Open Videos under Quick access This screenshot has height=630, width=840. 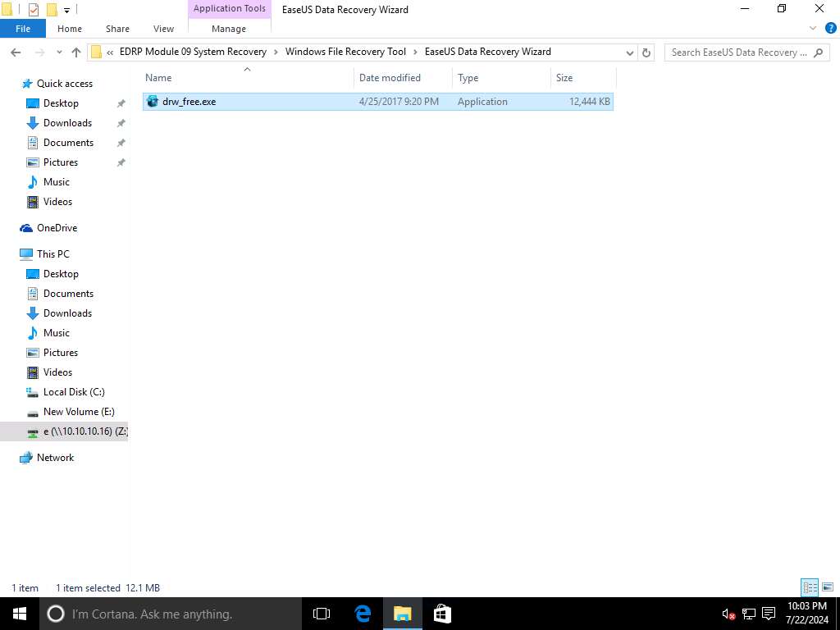point(57,202)
